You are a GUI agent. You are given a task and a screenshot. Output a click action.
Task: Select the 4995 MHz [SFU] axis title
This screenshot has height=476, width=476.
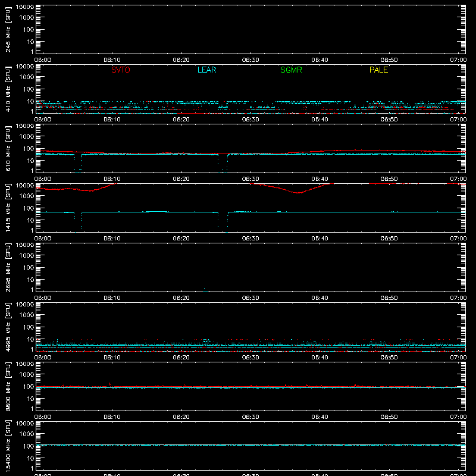click(8, 327)
